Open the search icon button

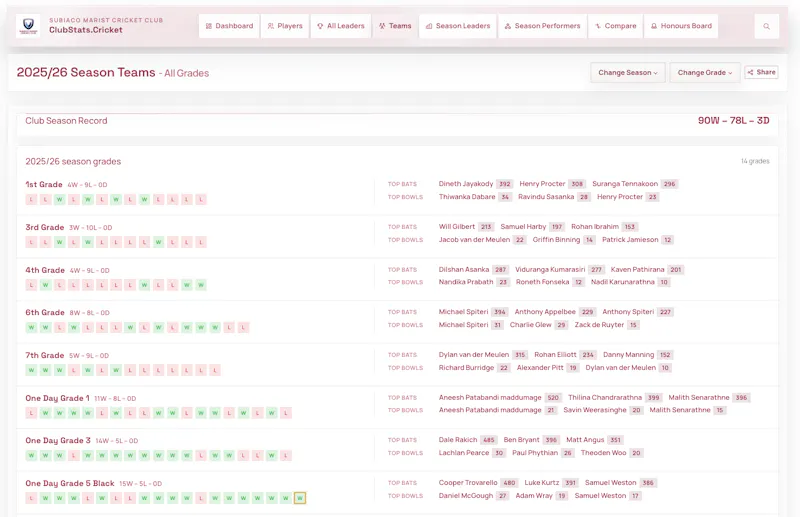[766, 26]
